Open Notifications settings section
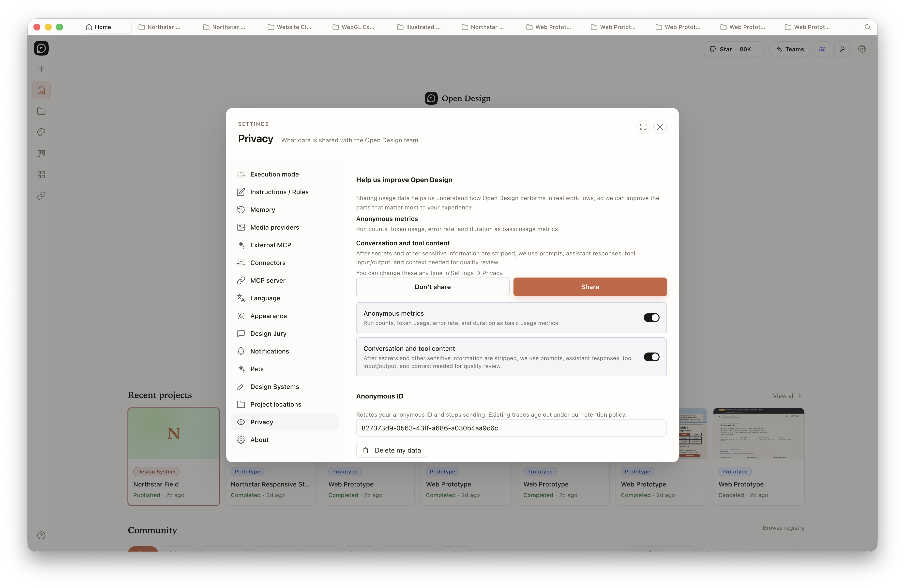The height and width of the screenshot is (588, 905). point(285,351)
